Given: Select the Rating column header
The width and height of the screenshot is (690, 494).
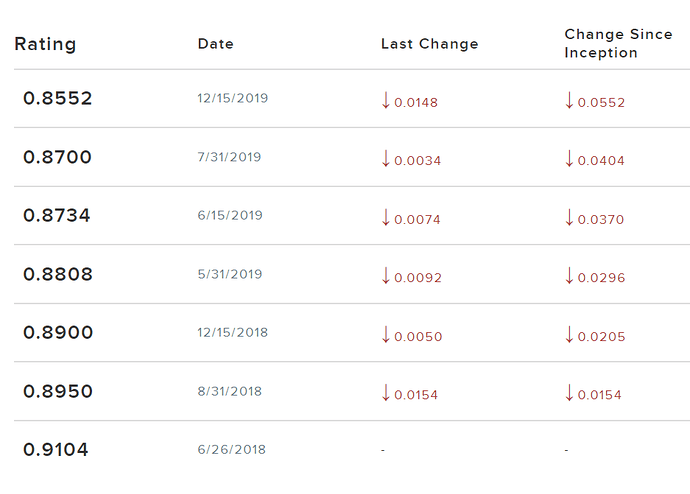Looking at the screenshot, I should pos(45,44).
